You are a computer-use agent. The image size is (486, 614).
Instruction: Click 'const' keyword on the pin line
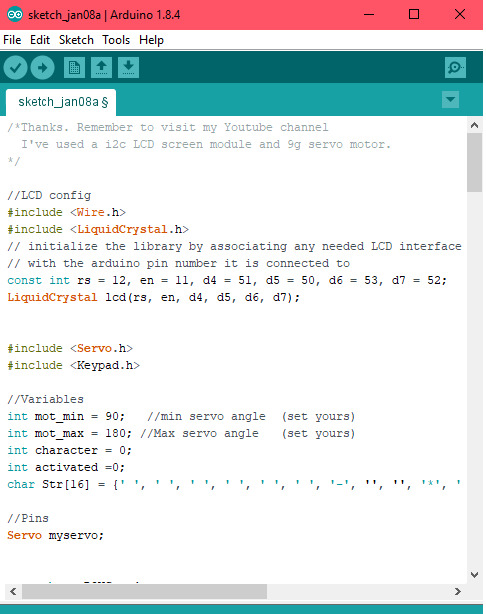pos(24,280)
